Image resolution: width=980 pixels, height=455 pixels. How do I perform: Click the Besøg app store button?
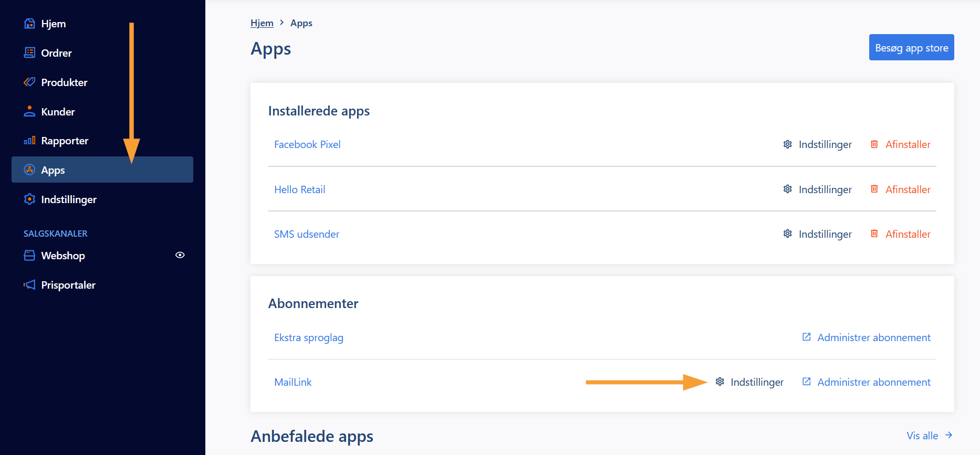912,48
